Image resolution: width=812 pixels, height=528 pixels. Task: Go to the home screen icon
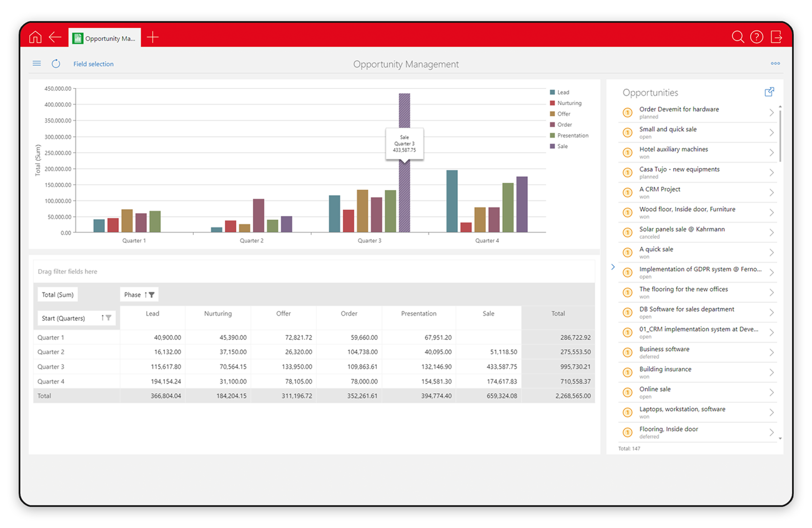[x=36, y=37]
